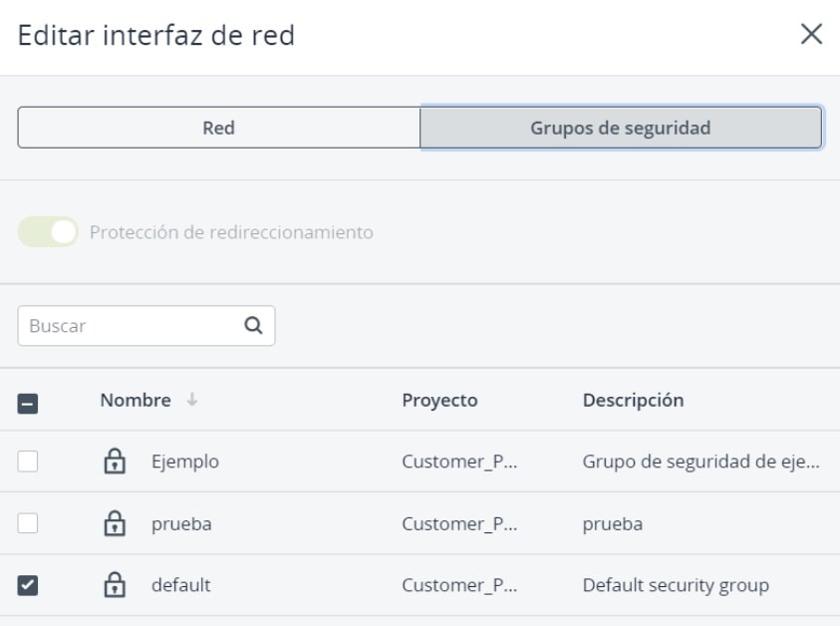Viewport: 840px width, 626px height.
Task: Click Customer_P... project in prueba row
Action: 459,523
